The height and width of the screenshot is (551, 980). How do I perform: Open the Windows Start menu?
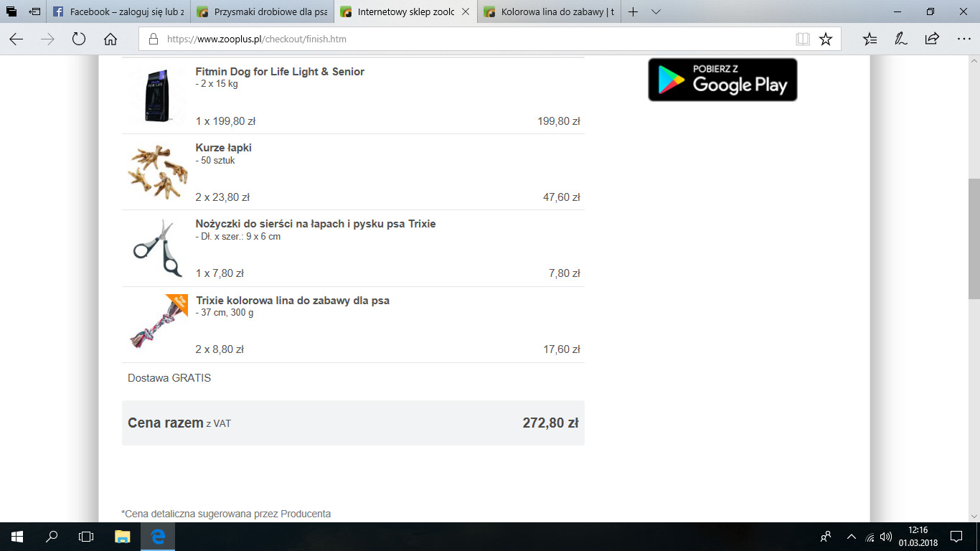tap(17, 537)
